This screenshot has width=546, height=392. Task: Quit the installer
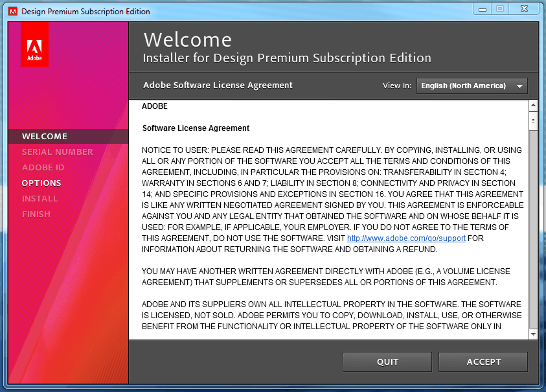(387, 362)
